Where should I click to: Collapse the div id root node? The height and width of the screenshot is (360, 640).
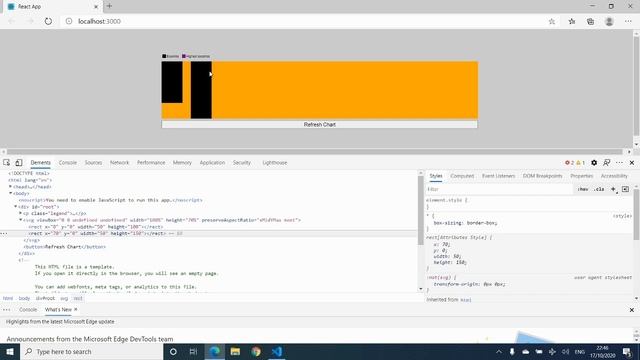pyautogui.click(x=16, y=207)
